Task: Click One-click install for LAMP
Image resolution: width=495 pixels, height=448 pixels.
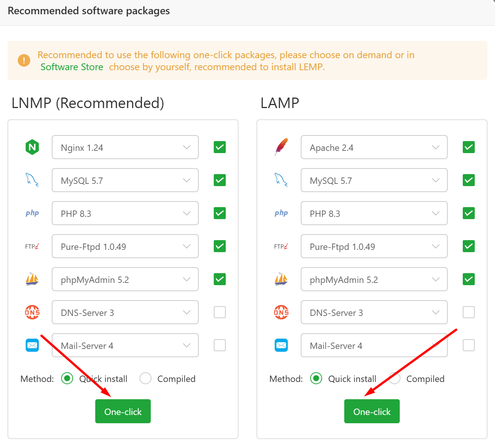Action: tap(372, 411)
